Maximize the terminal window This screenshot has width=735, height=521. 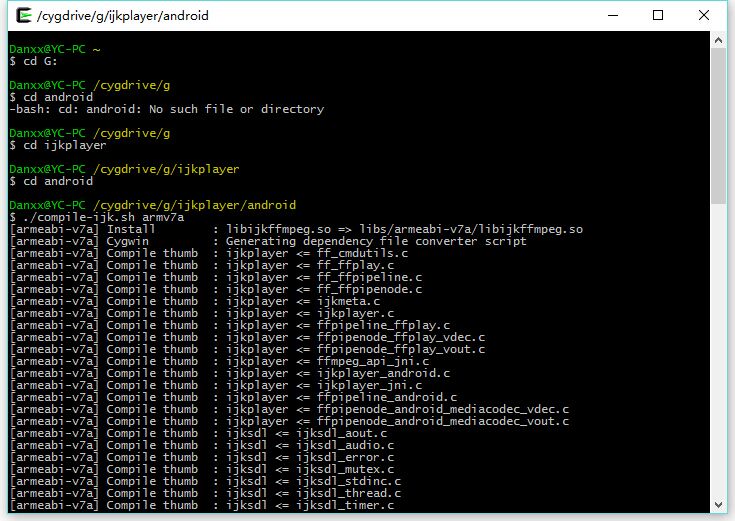[658, 15]
